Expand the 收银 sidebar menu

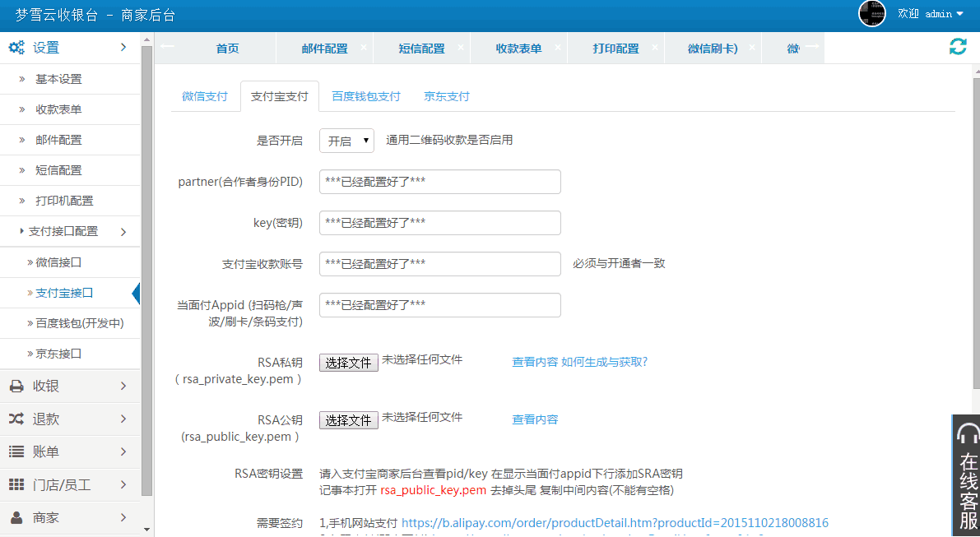pos(70,386)
